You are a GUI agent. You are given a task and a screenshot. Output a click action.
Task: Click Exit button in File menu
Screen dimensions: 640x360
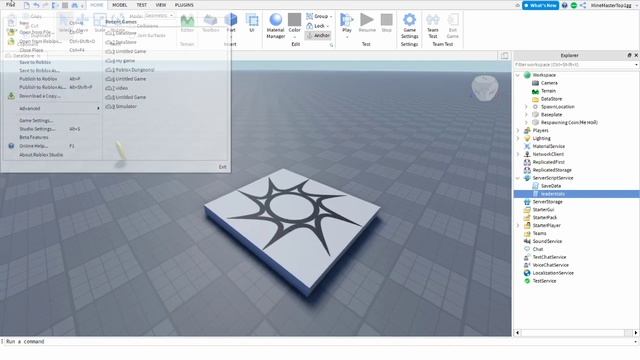click(x=222, y=167)
